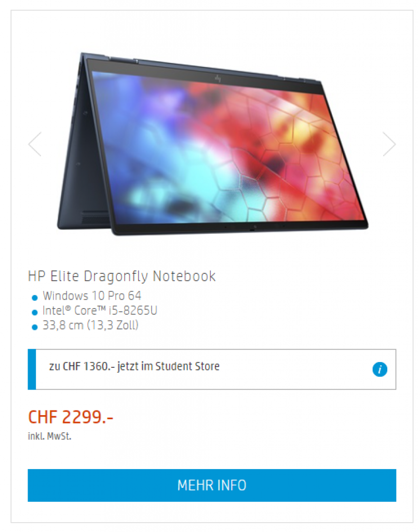Select the Windows 10 Pro 64 spec
Image resolution: width=420 pixels, height=532 pixels.
tap(92, 296)
